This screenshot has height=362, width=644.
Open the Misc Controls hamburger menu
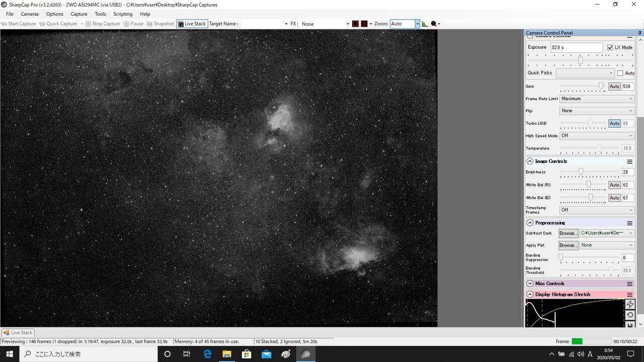(x=629, y=284)
